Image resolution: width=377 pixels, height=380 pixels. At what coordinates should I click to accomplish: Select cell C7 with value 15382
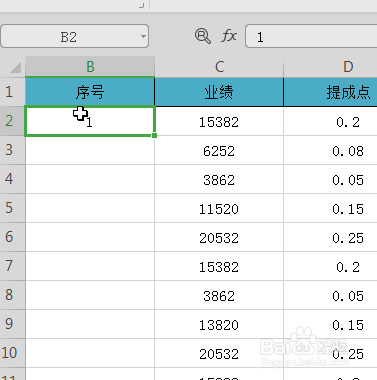(x=219, y=266)
